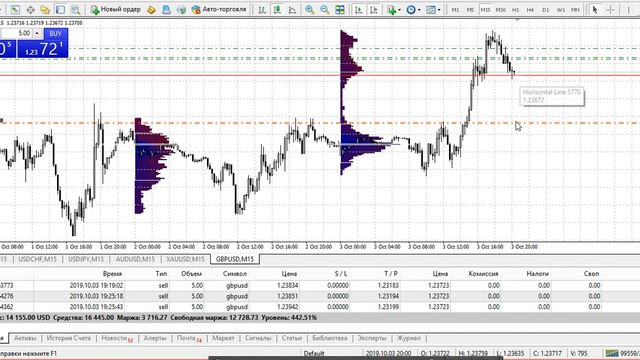Open the Журнал tab
The height and width of the screenshot is (360, 640).
(x=408, y=338)
